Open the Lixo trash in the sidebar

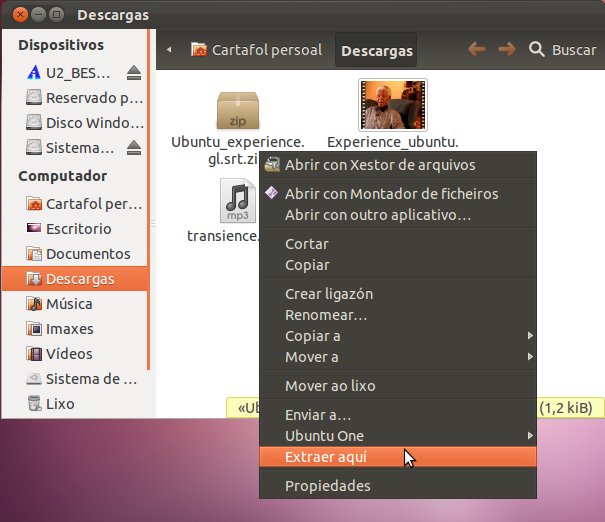[74, 404]
